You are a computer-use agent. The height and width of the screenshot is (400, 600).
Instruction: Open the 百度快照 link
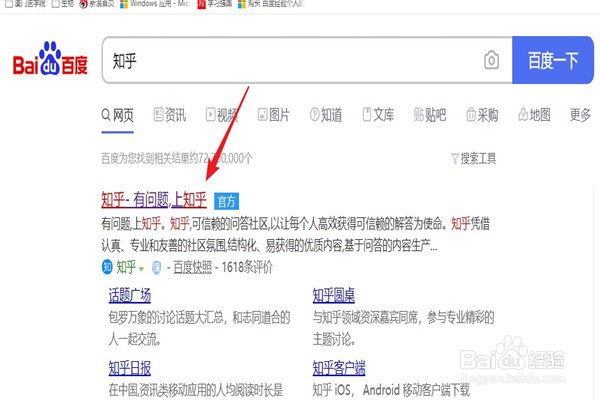pos(192,267)
